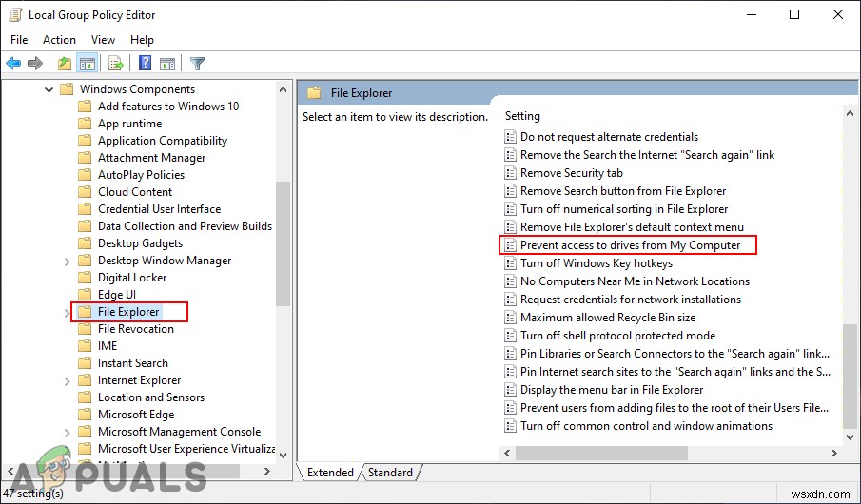The width and height of the screenshot is (861, 504).
Task: Select Desktop Gadgets folder
Action: tap(140, 243)
